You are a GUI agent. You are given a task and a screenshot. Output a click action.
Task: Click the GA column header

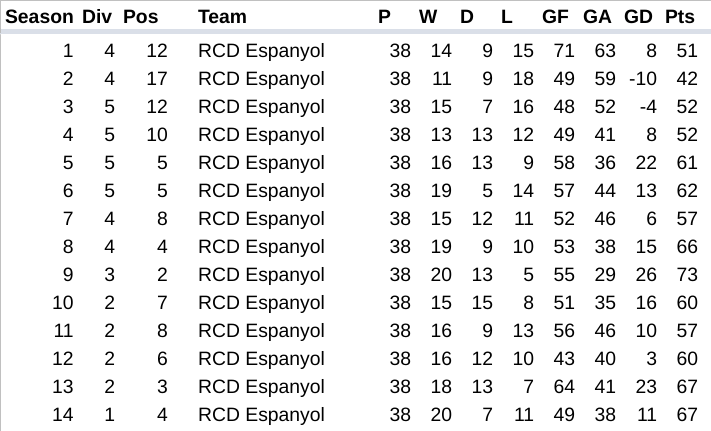597,17
